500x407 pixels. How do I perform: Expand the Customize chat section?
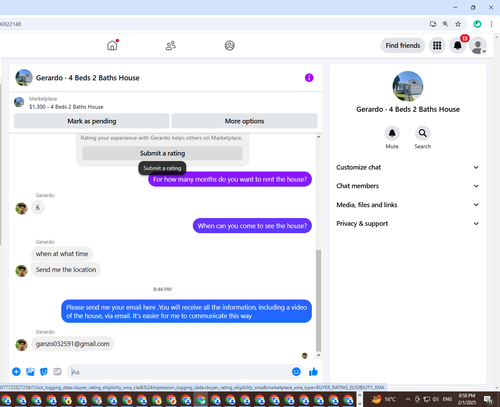click(408, 167)
